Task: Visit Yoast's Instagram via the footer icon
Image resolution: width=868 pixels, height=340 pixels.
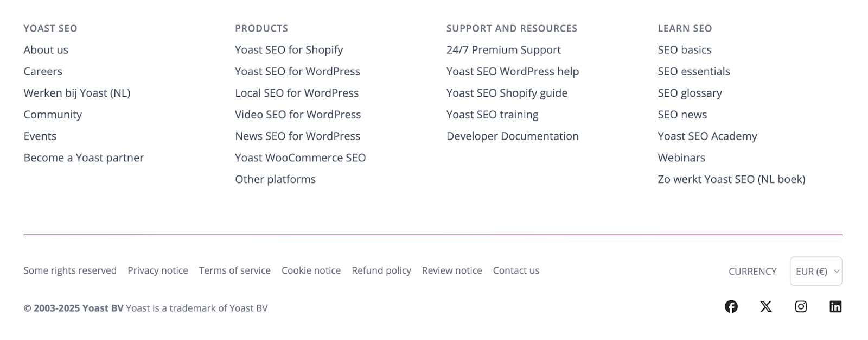Action: (x=801, y=306)
